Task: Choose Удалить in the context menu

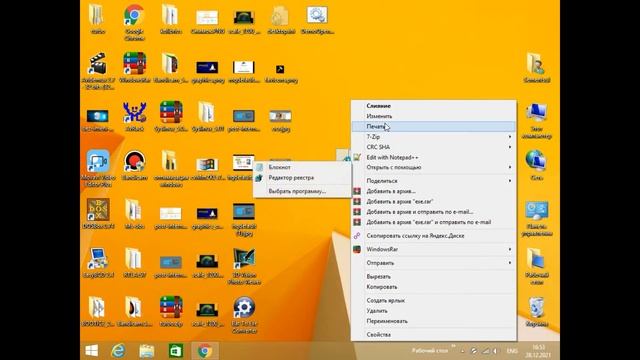Action: pyautogui.click(x=433, y=311)
